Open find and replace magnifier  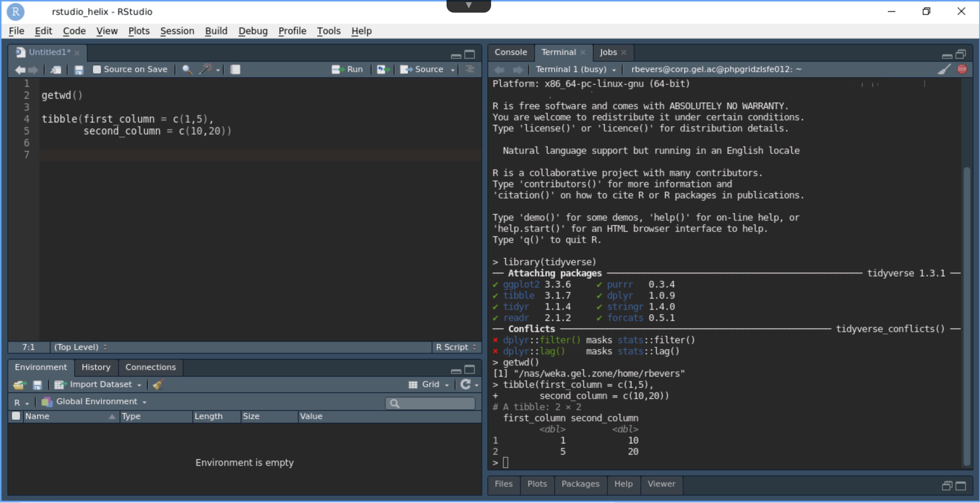187,69
